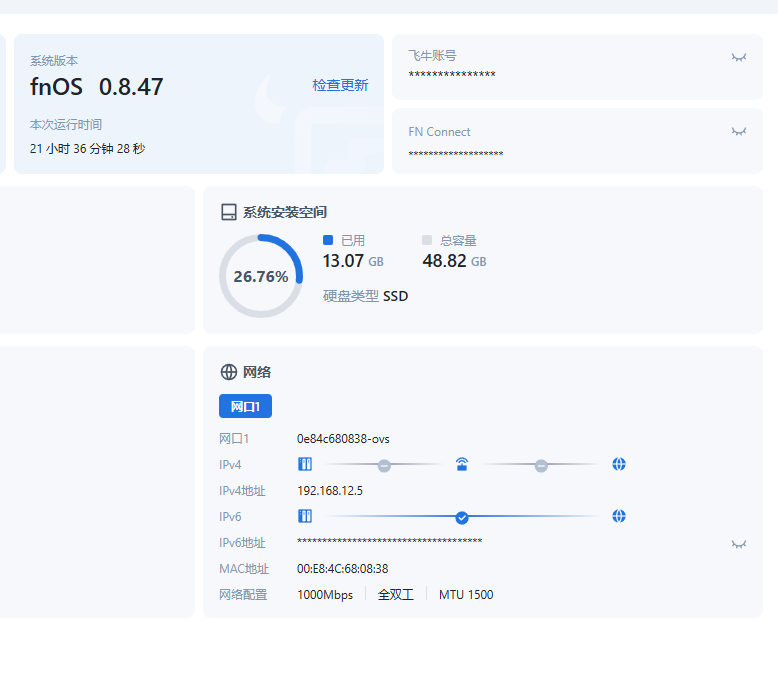Click the MAC address 00:E8:4C:68:08:38
The height and width of the screenshot is (675, 778).
click(342, 569)
